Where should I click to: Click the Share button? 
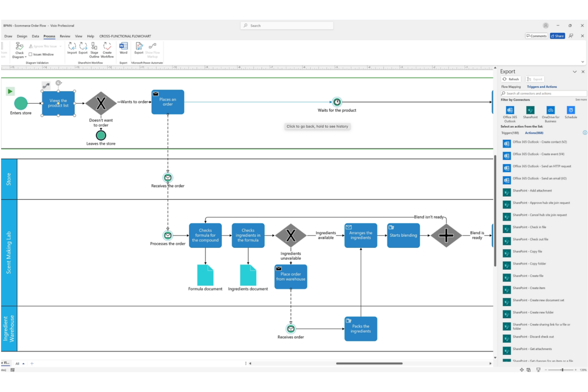coord(557,36)
